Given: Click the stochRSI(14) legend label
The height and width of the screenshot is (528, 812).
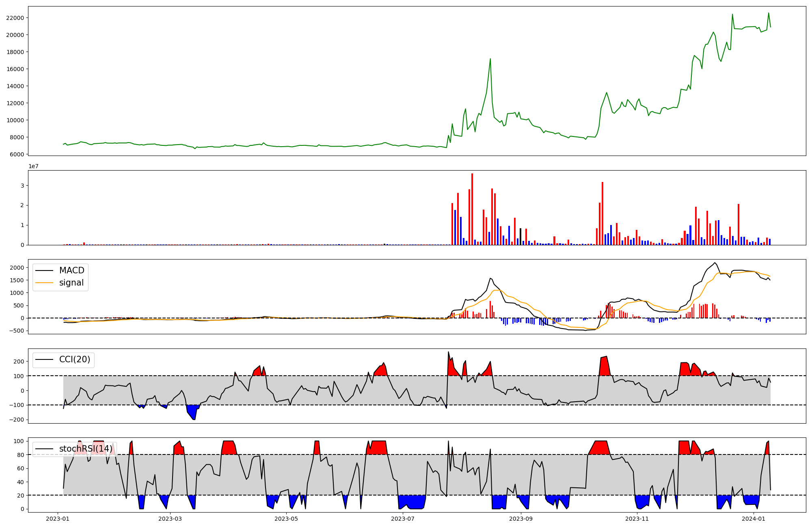Looking at the screenshot, I should pos(86,449).
